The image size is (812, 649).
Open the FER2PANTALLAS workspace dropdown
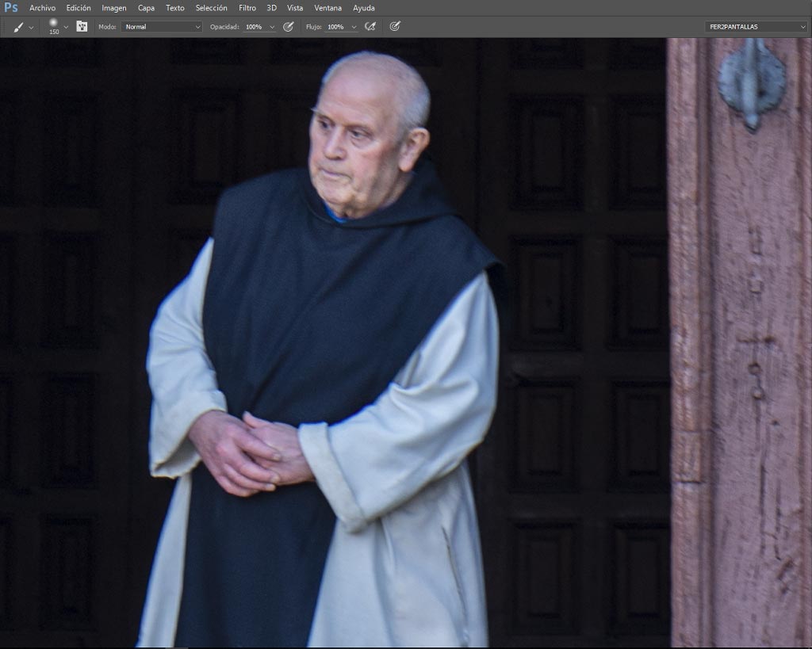pyautogui.click(x=756, y=27)
